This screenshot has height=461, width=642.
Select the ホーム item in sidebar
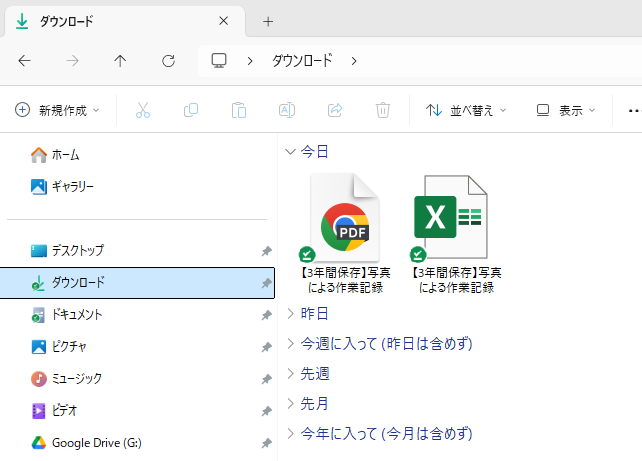pos(65,155)
